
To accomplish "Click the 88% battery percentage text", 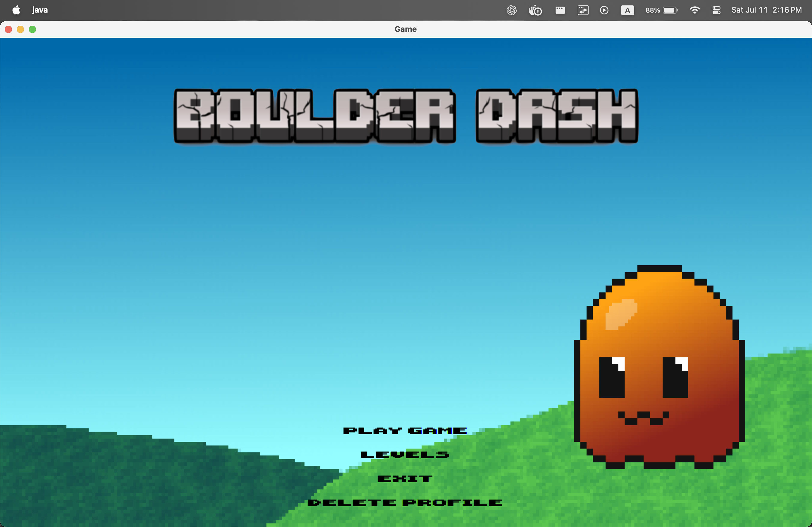I will 652,10.
